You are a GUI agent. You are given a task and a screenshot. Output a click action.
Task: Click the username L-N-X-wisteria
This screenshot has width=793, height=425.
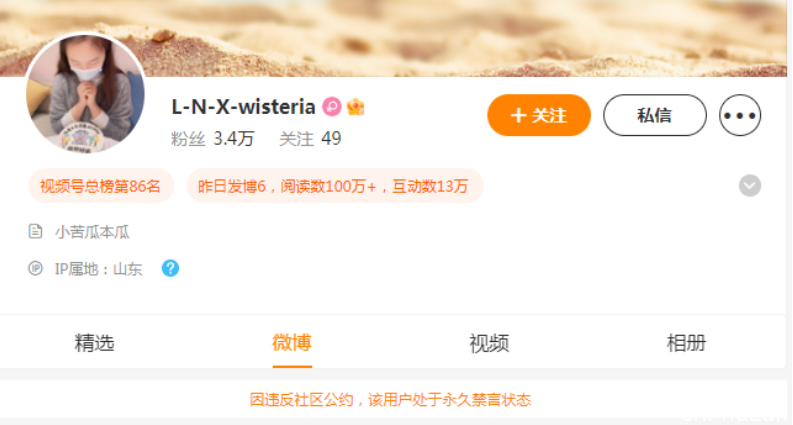point(244,107)
